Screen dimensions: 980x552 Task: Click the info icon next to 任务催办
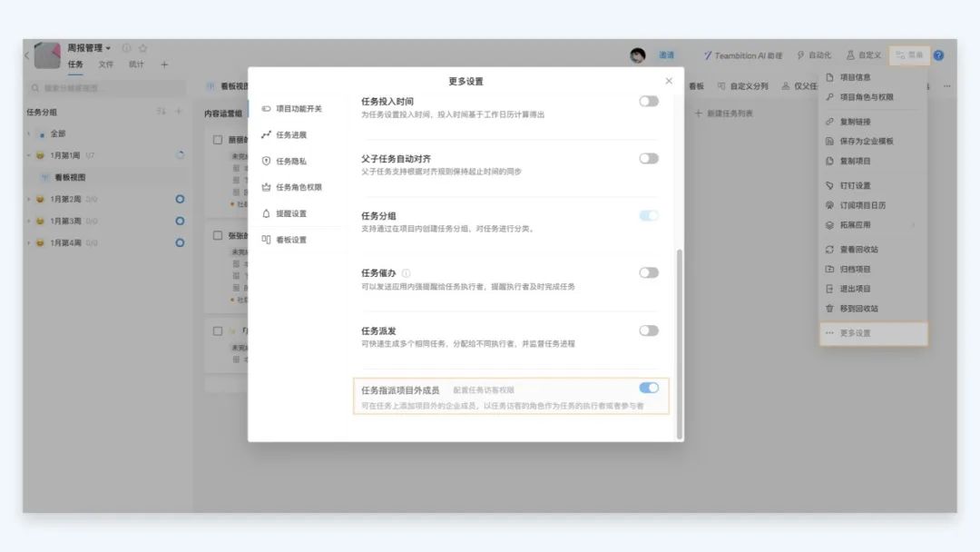[x=407, y=273]
